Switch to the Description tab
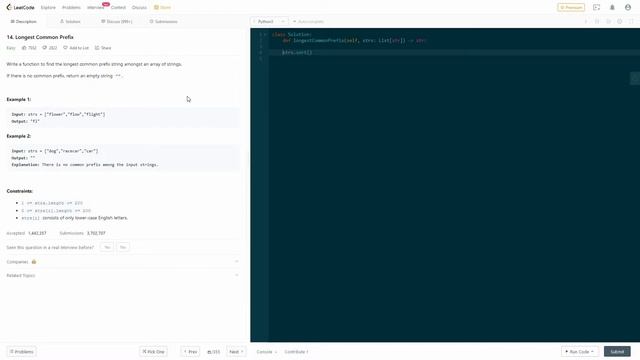 pos(24,21)
